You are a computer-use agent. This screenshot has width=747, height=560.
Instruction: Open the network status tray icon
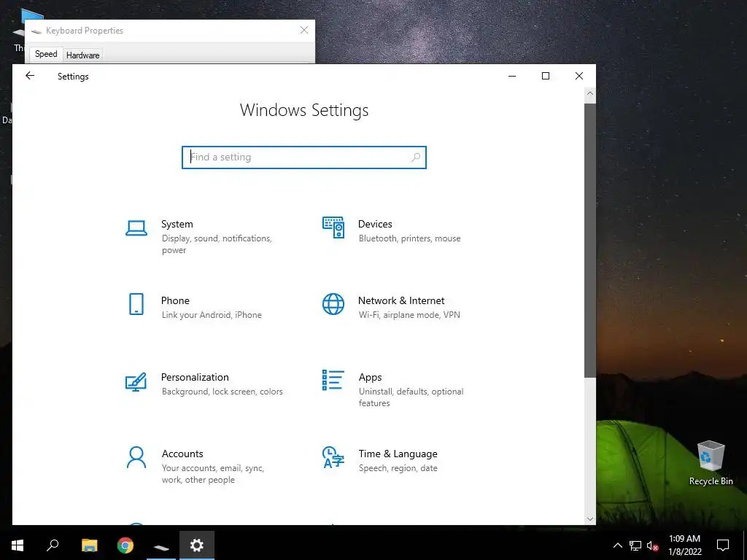[635, 545]
